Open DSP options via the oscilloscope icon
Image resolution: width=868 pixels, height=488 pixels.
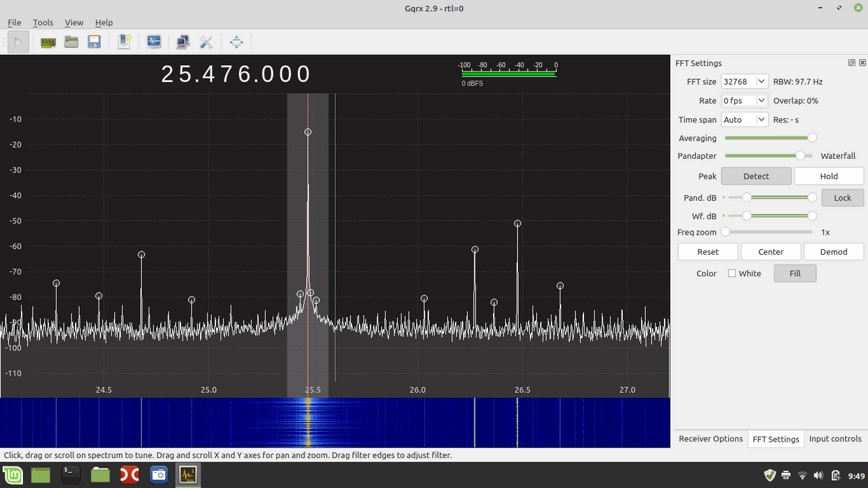153,42
